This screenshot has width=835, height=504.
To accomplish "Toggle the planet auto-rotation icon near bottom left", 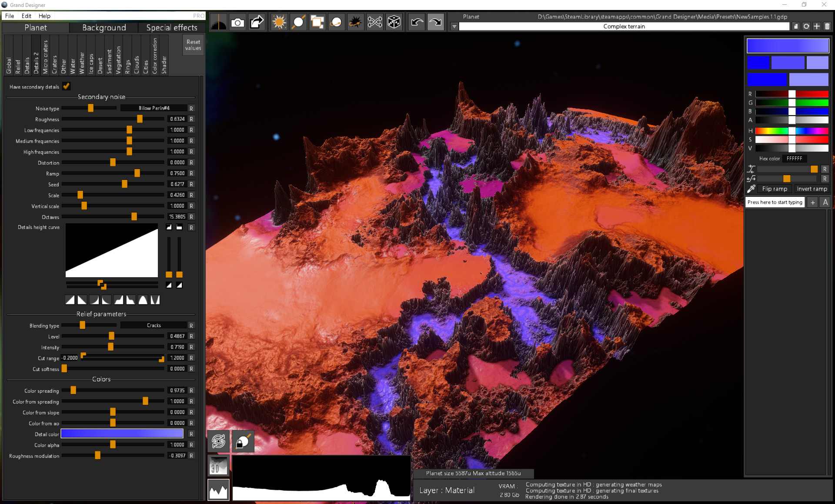I will [218, 441].
